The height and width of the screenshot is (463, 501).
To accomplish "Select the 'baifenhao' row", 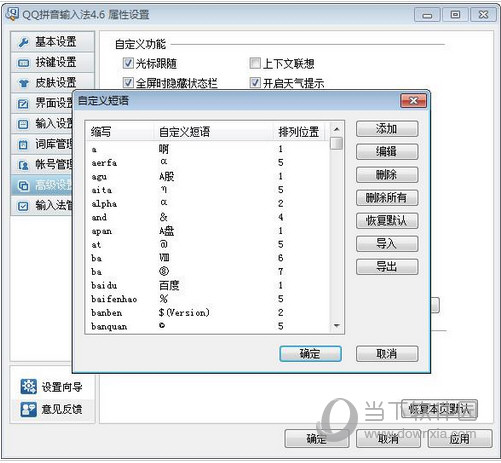I will (x=208, y=299).
